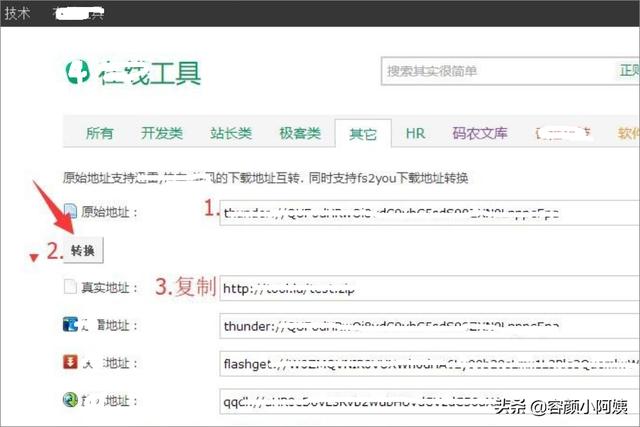640x427 pixels.
Task: Click the red FlashGet download icon
Action: point(70,361)
